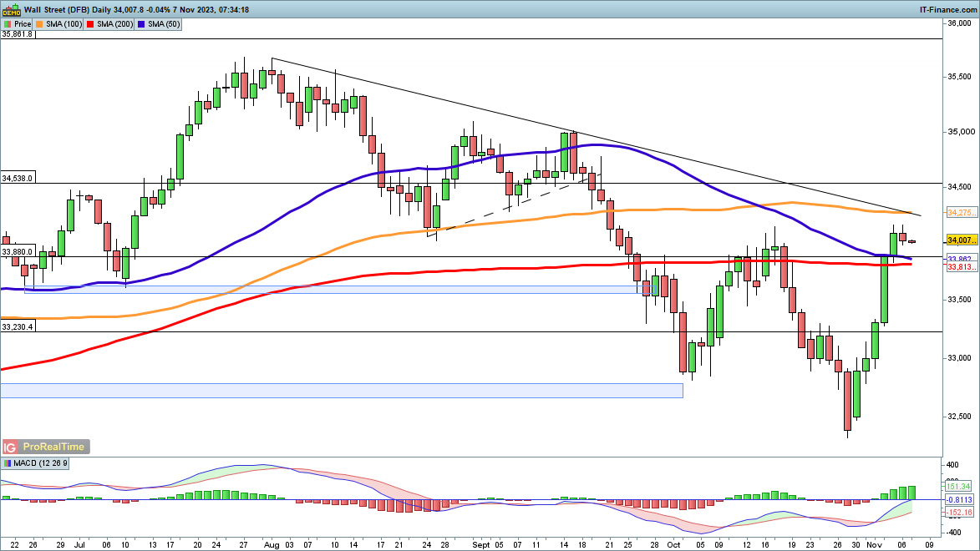980x551 pixels.
Task: Click the Price candlestick legend icon
Action: [x=8, y=24]
